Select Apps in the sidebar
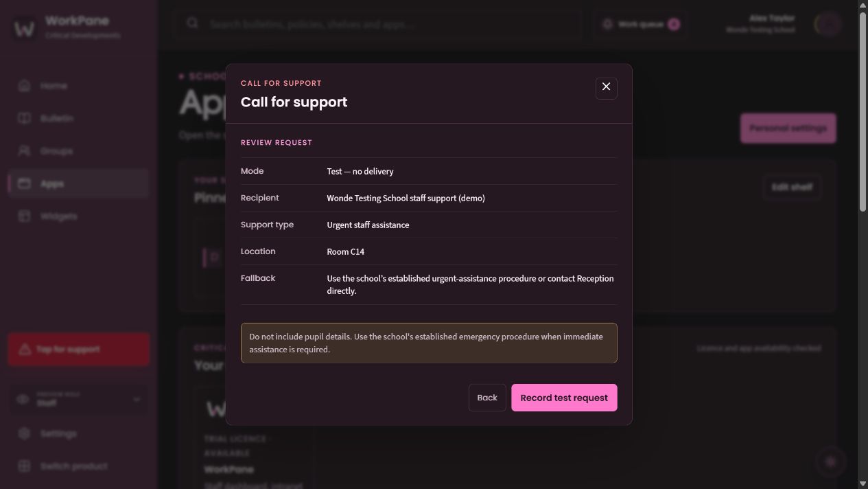 pyautogui.click(x=78, y=183)
